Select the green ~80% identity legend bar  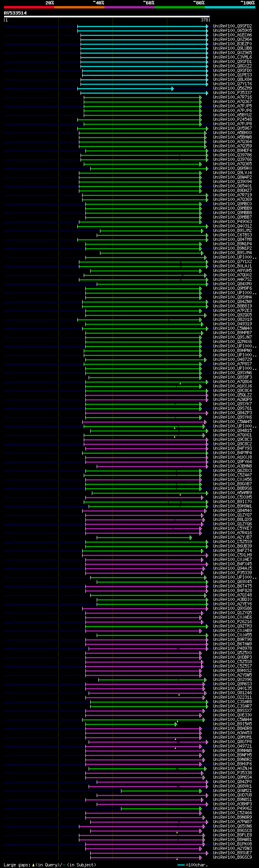[x=180, y=7]
